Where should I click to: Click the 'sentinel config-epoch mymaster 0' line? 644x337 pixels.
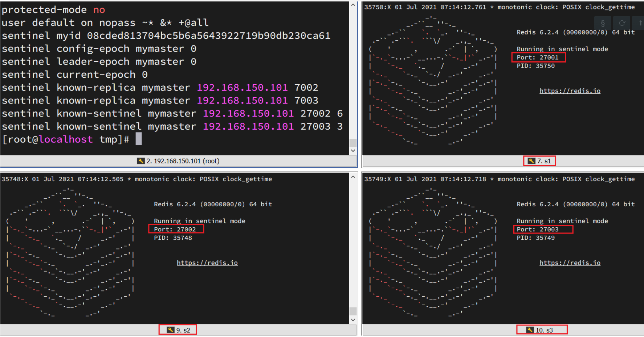tap(99, 49)
